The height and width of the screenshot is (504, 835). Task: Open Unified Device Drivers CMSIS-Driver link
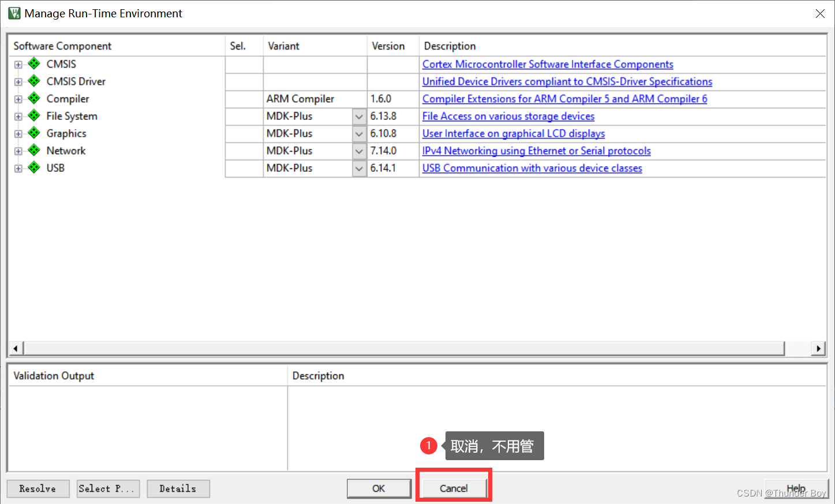(567, 81)
